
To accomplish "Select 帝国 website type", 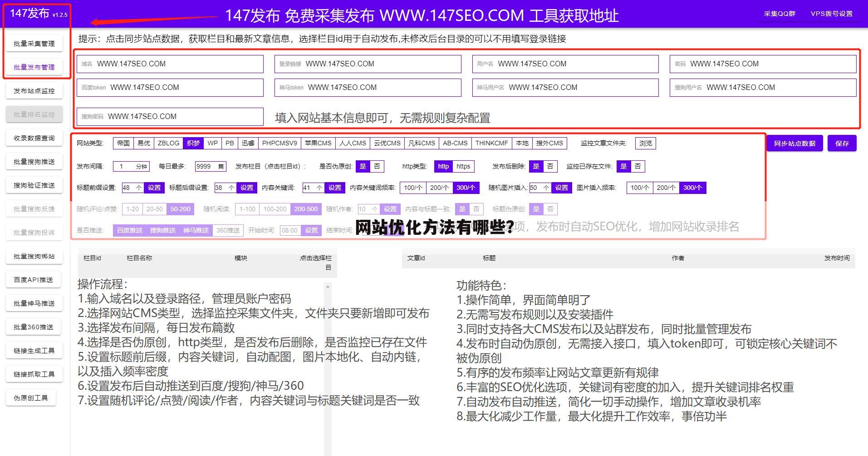I will [x=123, y=143].
